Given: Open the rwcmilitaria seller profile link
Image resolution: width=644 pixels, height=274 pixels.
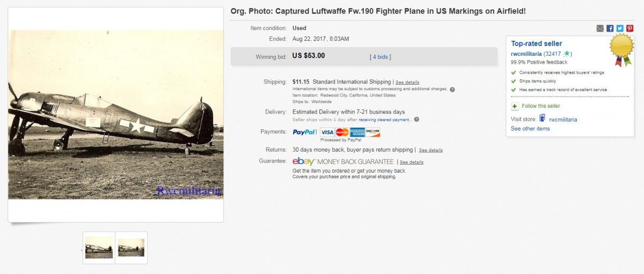Looking at the screenshot, I should pos(526,54).
